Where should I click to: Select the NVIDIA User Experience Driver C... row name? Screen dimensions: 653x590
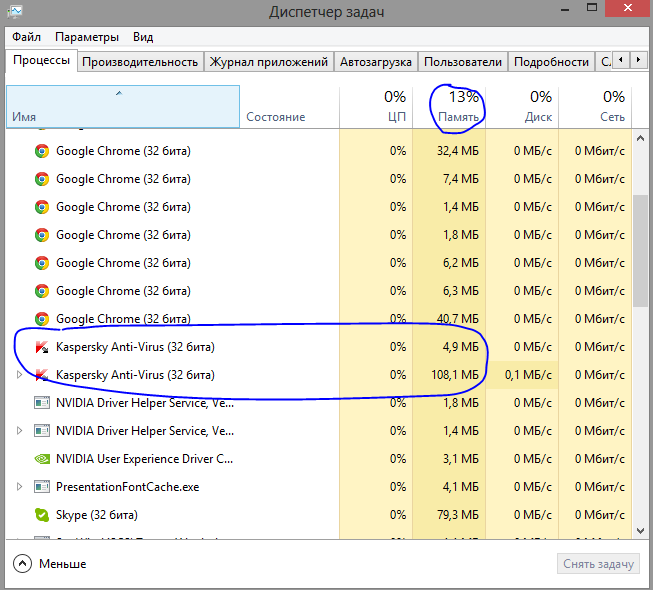click(145, 459)
